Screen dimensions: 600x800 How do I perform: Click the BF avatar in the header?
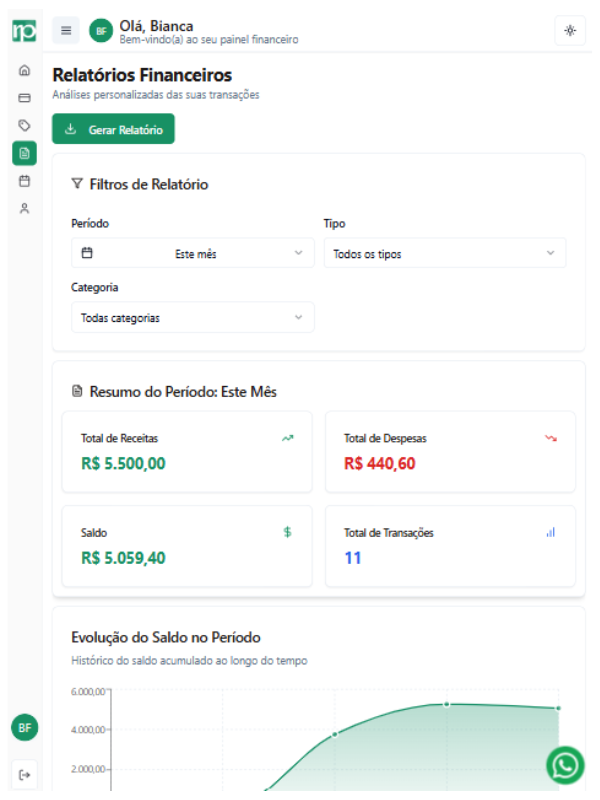coord(100,31)
